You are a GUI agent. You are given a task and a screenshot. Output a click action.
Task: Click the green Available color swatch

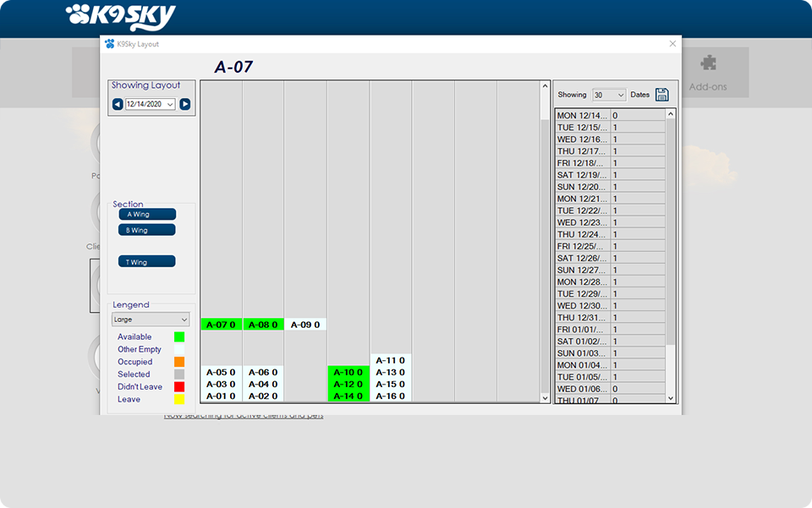tap(179, 336)
